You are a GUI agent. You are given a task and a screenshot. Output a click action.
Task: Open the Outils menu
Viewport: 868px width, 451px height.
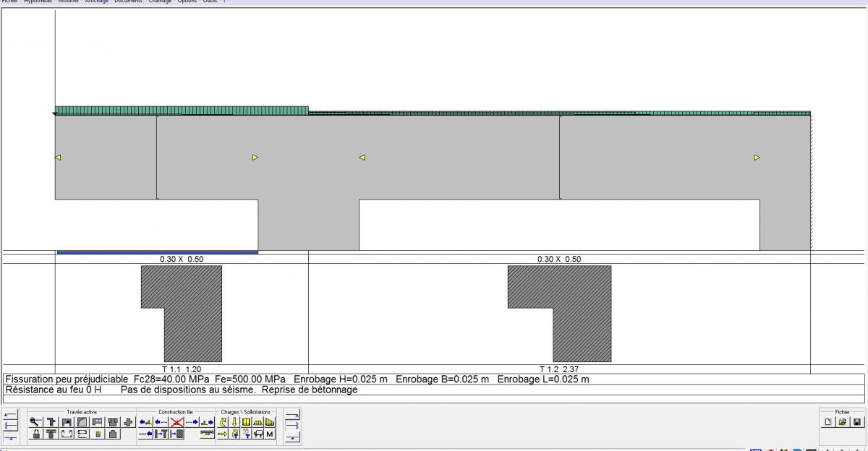pyautogui.click(x=210, y=1)
